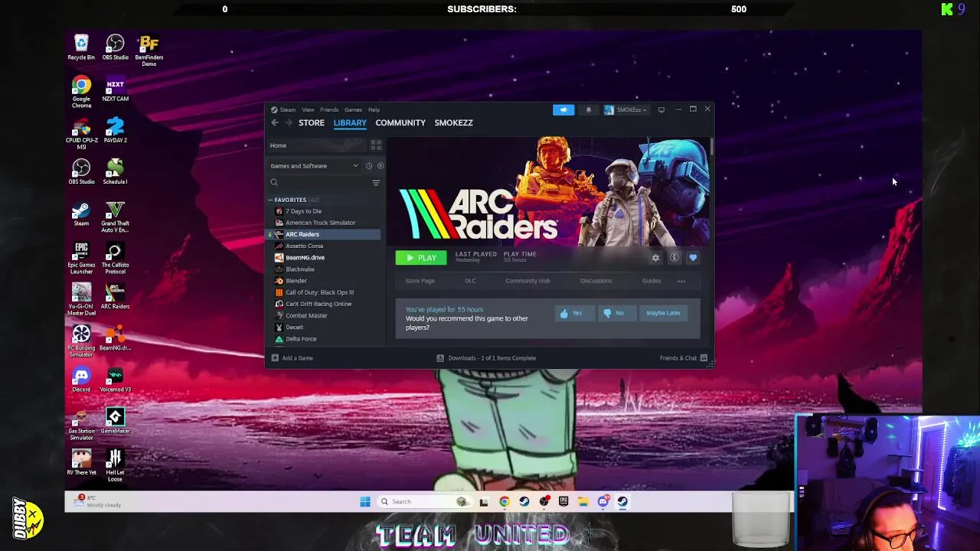Open CPUID CPU-Z MSI desktop shortcut
Image resolution: width=980 pixels, height=551 pixels.
81,133
